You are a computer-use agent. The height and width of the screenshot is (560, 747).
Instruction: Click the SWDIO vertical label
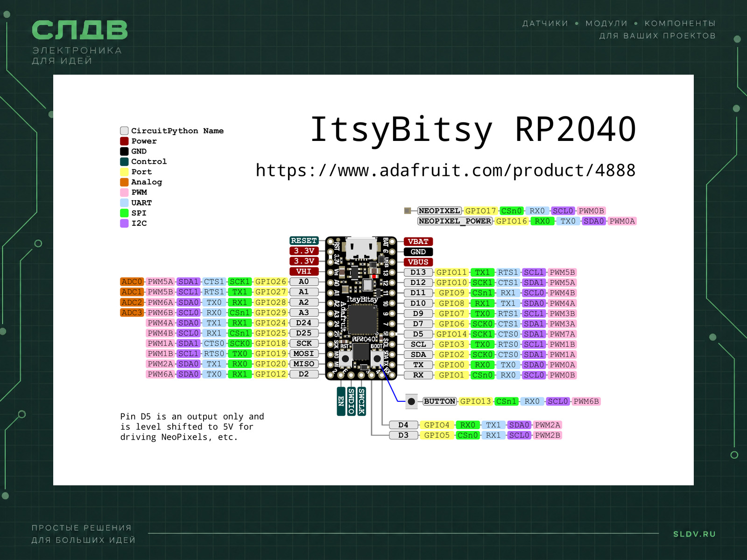tap(351, 401)
